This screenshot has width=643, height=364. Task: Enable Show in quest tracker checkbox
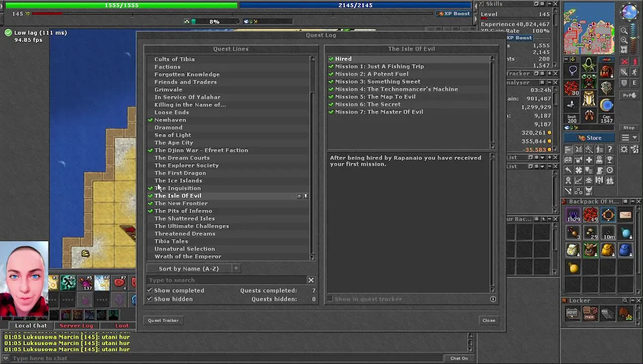330,299
